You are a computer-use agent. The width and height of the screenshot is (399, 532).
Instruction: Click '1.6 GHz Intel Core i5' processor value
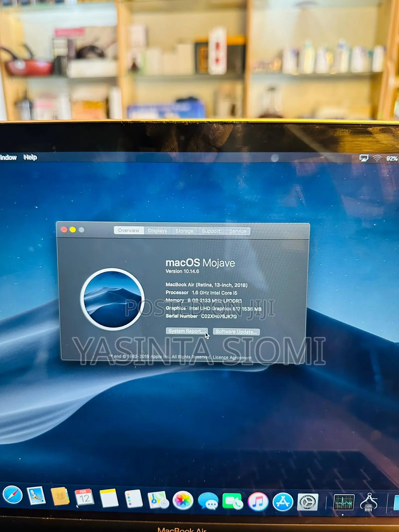click(214, 293)
